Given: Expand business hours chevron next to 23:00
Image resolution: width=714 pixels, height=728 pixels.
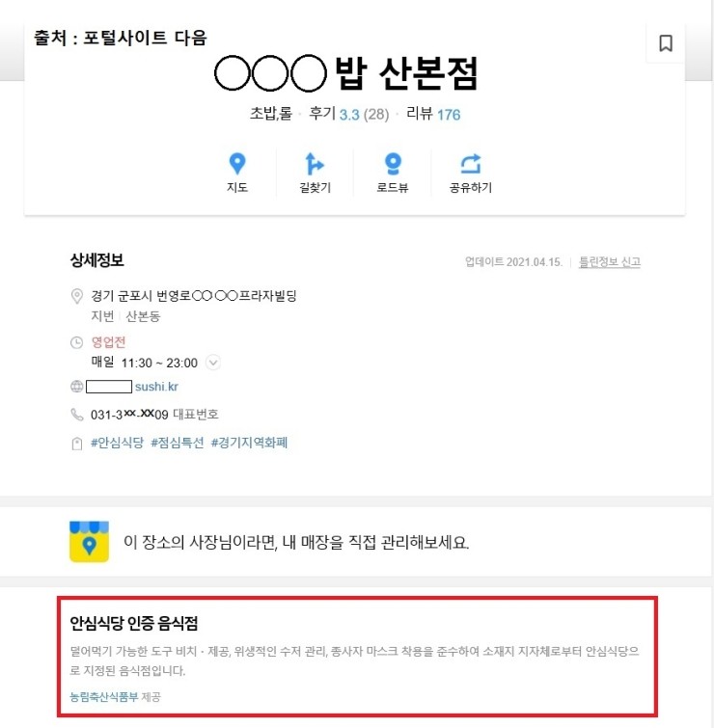Looking at the screenshot, I should 213,363.
